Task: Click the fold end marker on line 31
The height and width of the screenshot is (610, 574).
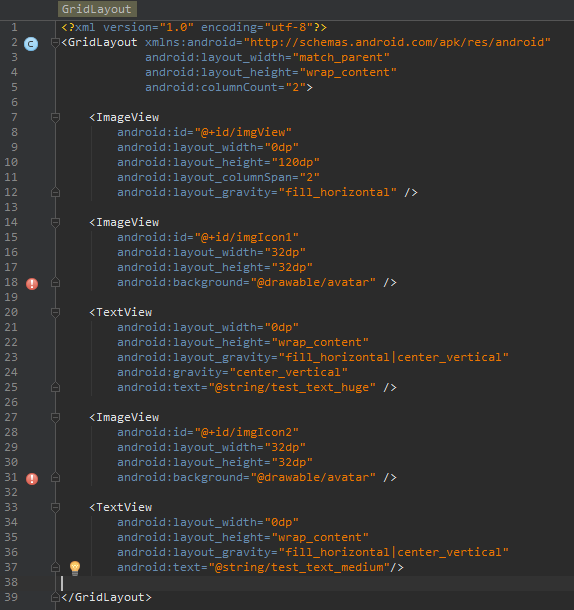Action: 55,477
